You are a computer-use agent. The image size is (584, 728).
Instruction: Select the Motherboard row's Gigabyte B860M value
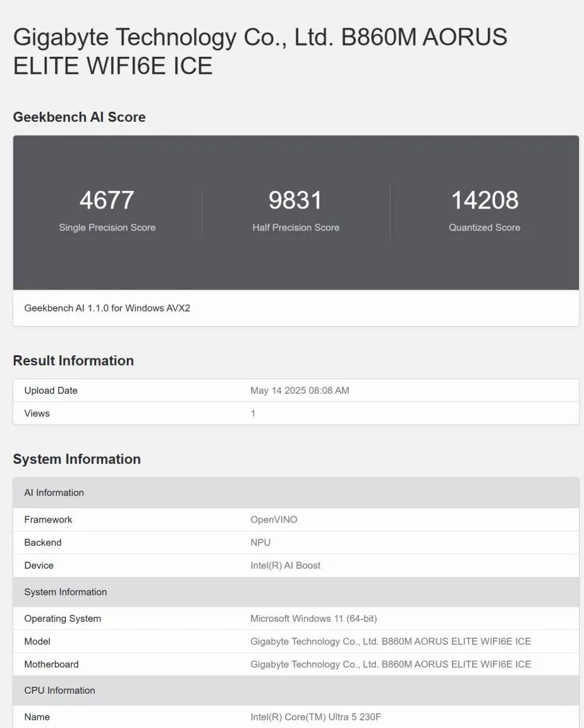tap(391, 664)
